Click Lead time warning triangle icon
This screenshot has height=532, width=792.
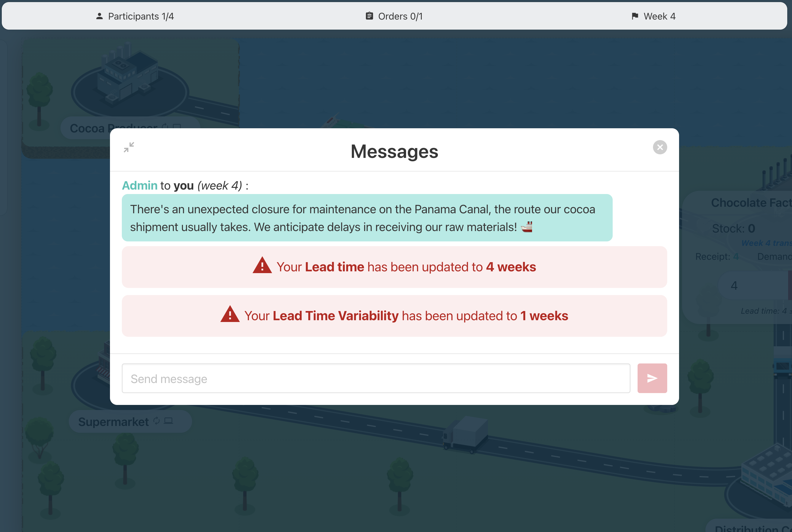coord(262,266)
